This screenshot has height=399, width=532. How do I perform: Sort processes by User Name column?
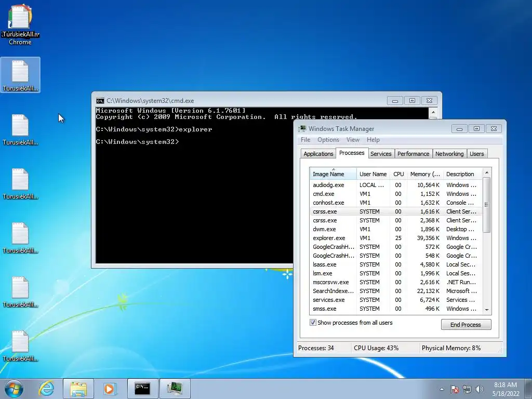pyautogui.click(x=373, y=174)
